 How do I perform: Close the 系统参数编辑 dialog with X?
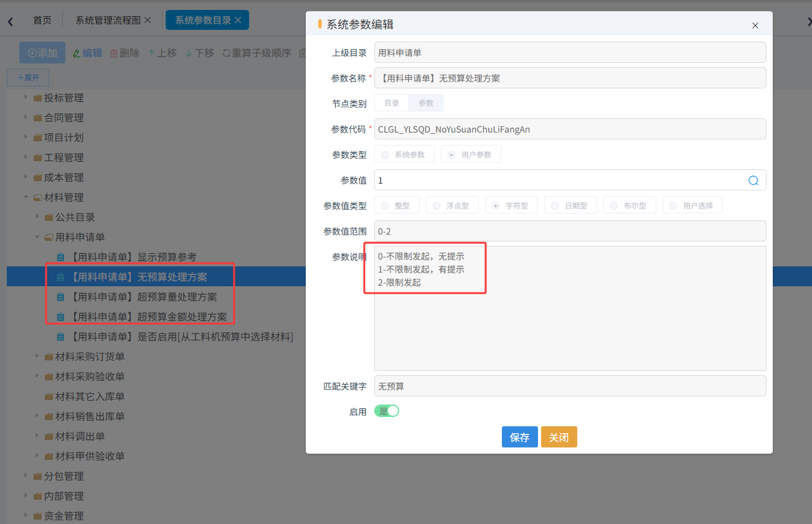pyautogui.click(x=755, y=26)
